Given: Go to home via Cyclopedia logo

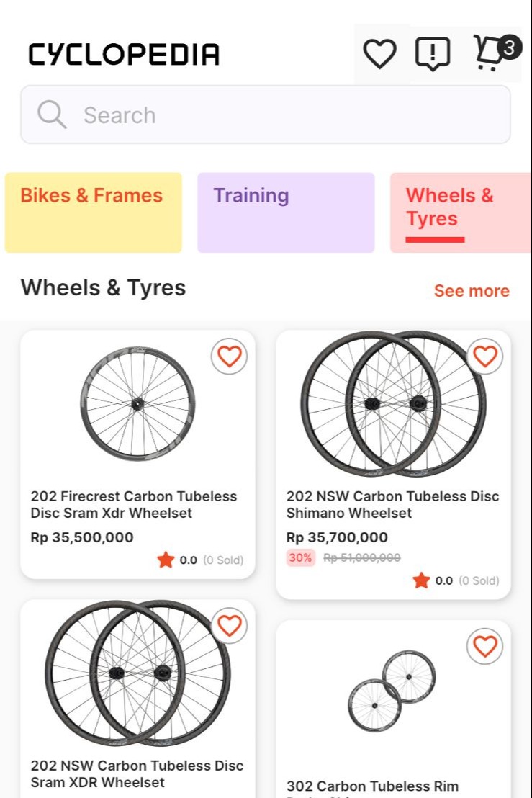Looking at the screenshot, I should (x=124, y=54).
